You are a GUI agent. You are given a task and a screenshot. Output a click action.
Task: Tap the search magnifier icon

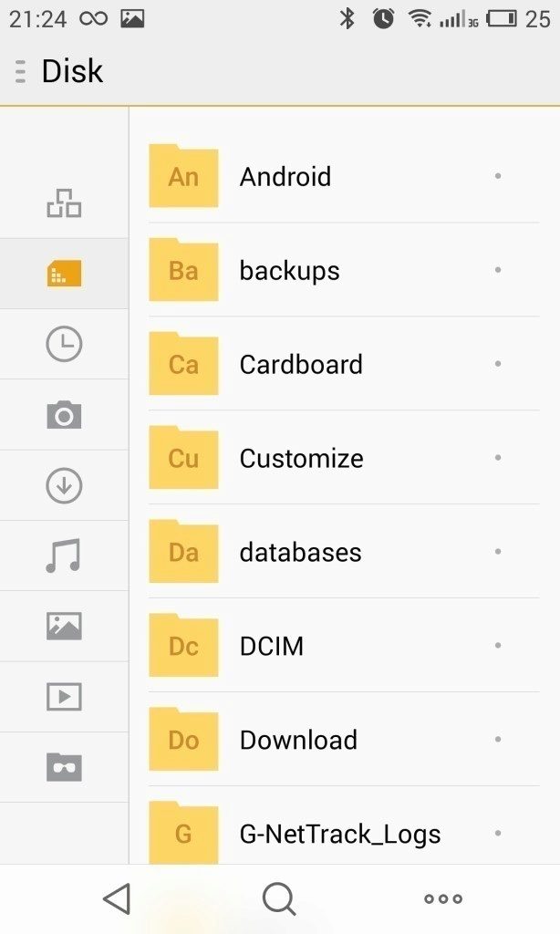point(279,898)
